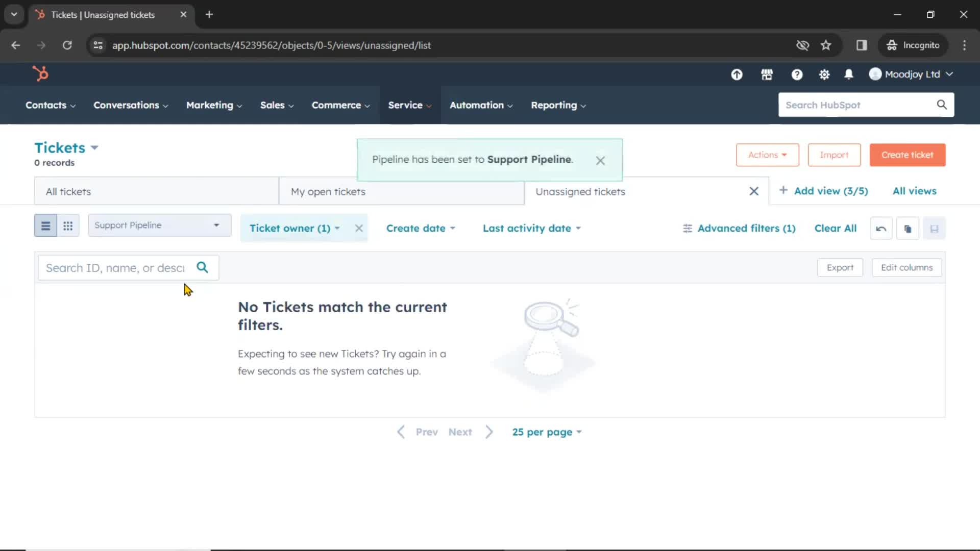The height and width of the screenshot is (551, 980).
Task: Click the HubSpot sprocket logo
Action: (x=40, y=74)
